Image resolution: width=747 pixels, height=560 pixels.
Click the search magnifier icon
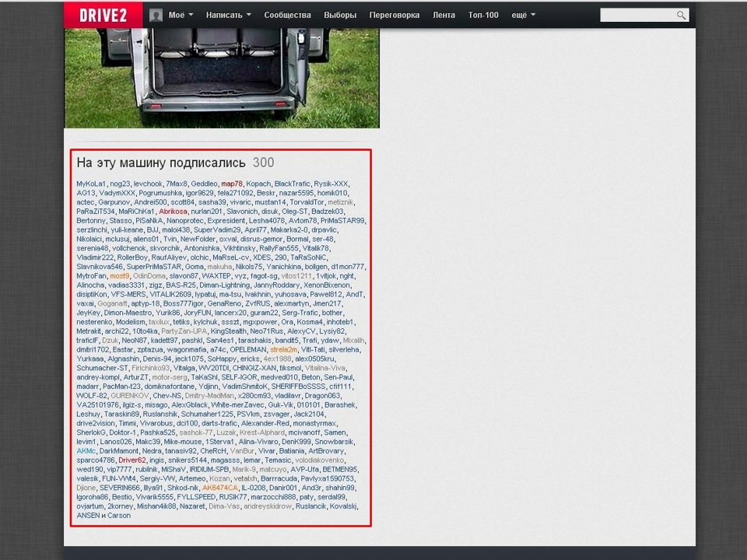coord(682,16)
